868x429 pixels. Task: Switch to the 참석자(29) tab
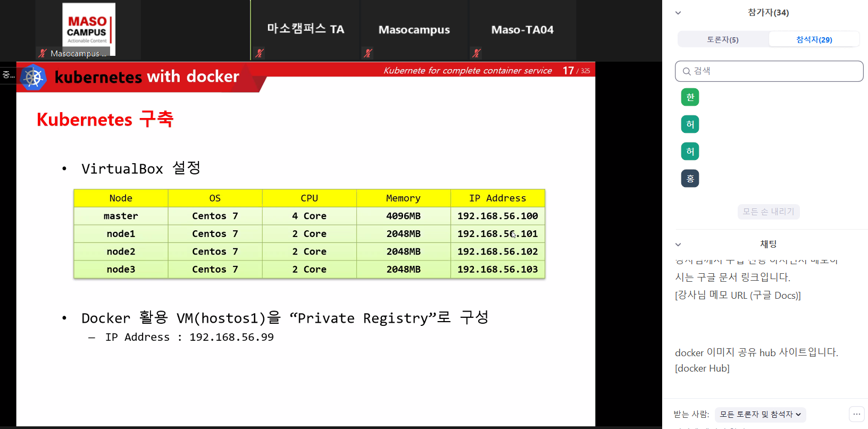814,40
